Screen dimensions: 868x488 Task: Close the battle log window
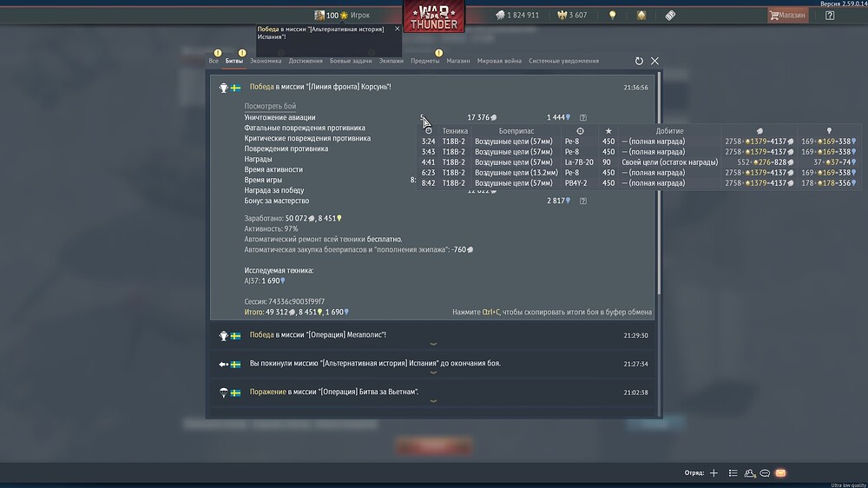pos(654,61)
